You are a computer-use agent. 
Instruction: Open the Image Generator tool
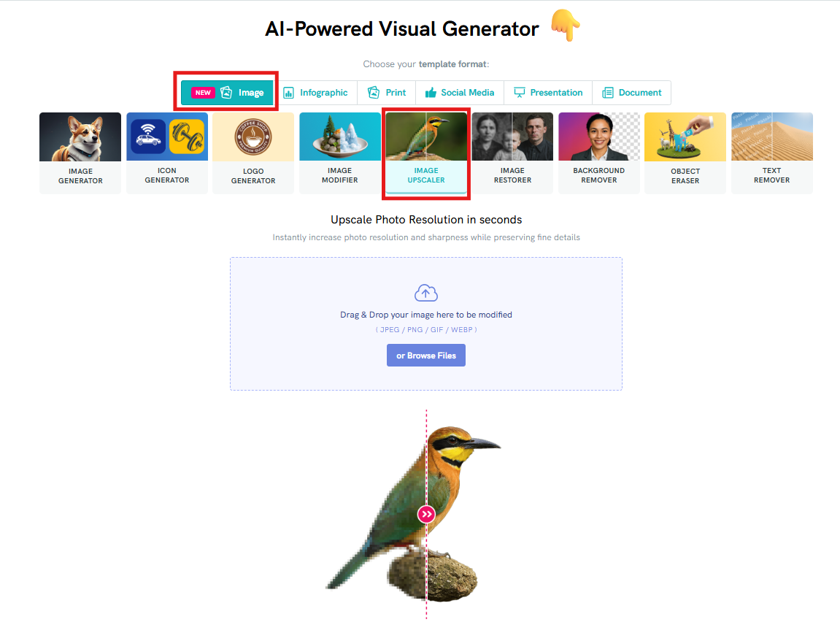[x=80, y=153]
